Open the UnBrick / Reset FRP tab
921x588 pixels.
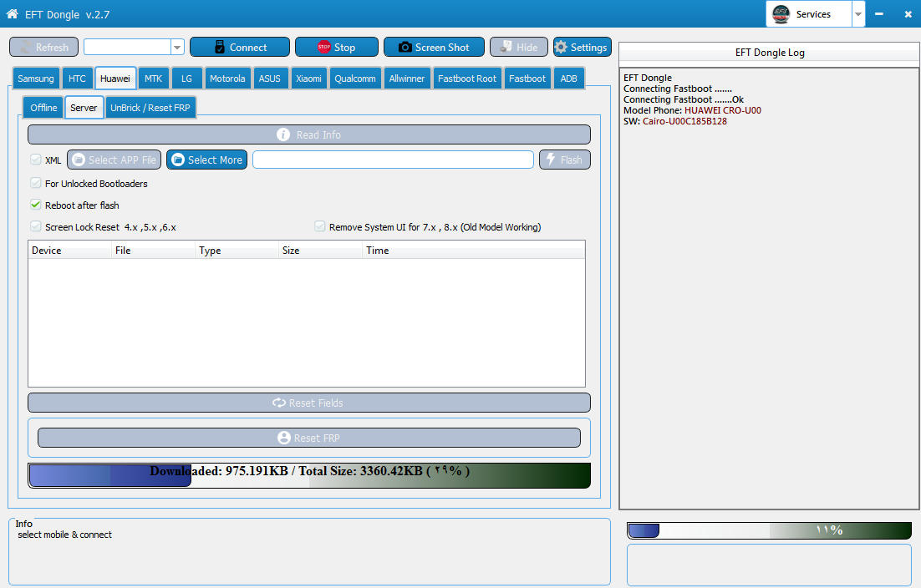click(x=150, y=108)
